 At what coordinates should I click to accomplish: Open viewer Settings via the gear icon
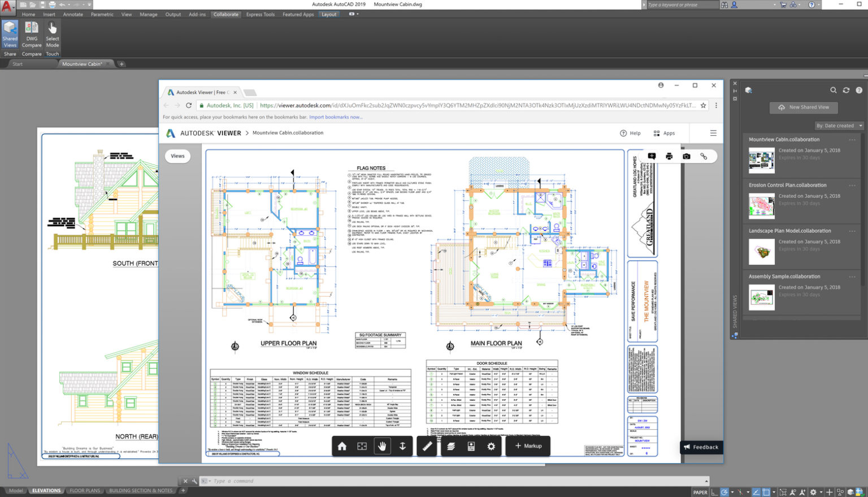[x=491, y=446]
